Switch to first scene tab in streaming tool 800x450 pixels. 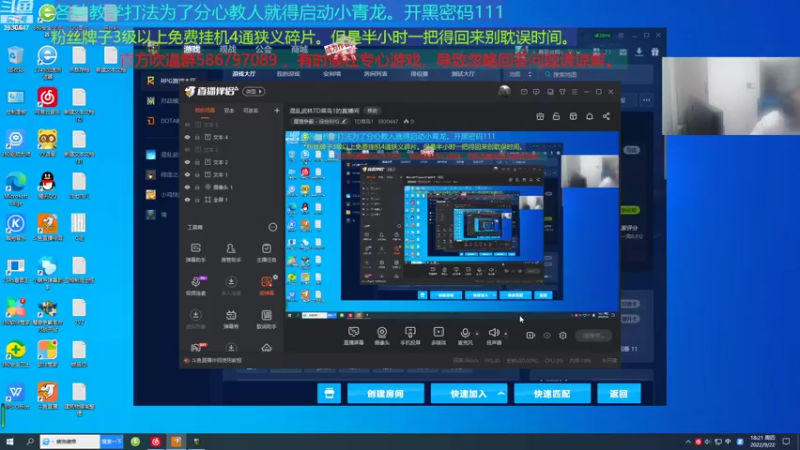coord(205,110)
